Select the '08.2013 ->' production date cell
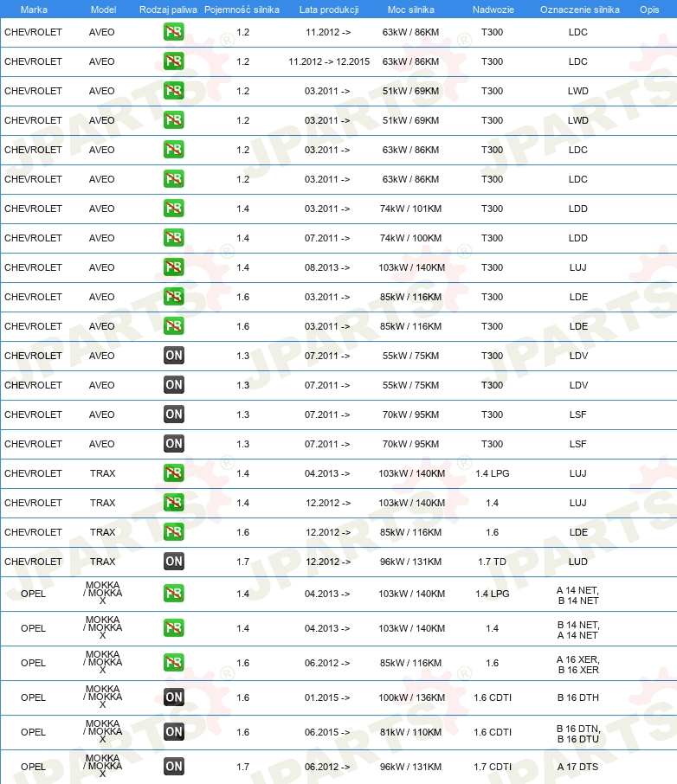The height and width of the screenshot is (784, 677). point(327,267)
